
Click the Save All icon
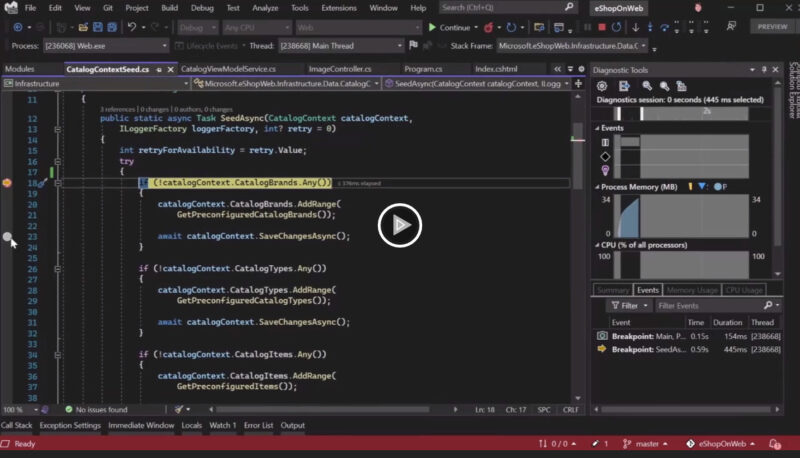[112, 27]
